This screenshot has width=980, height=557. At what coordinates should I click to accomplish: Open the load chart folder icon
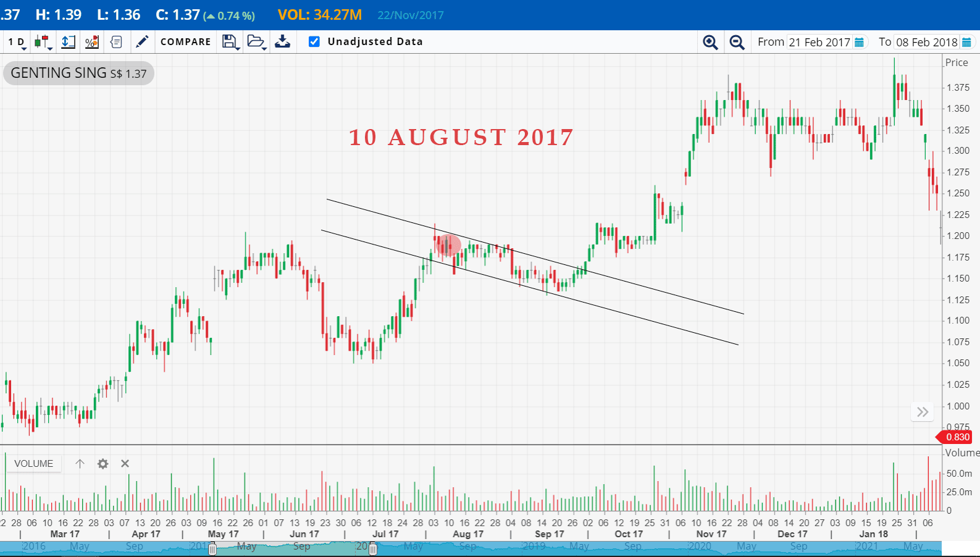pyautogui.click(x=256, y=42)
